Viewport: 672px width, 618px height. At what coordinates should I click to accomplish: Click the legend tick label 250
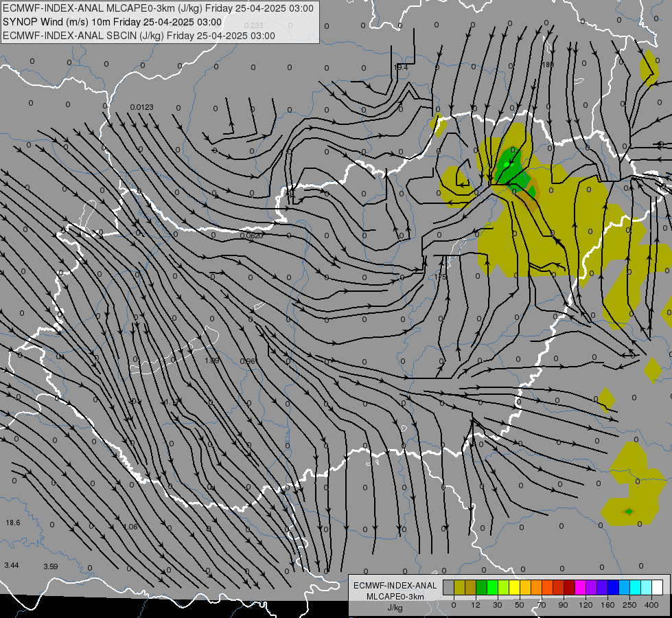tap(629, 605)
